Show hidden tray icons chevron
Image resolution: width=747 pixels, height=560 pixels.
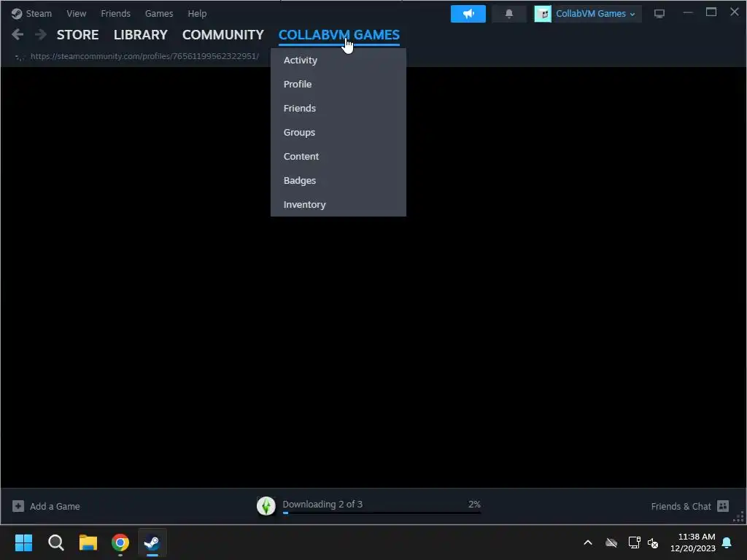point(588,542)
